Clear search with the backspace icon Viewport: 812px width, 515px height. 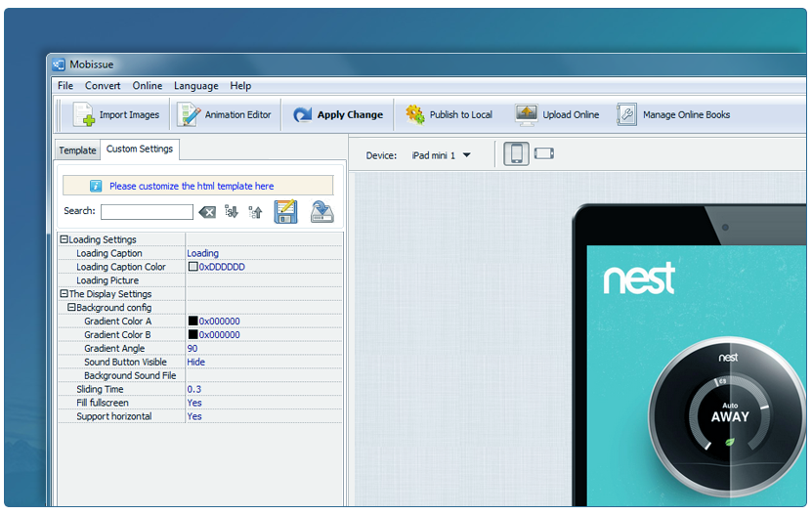(x=207, y=212)
